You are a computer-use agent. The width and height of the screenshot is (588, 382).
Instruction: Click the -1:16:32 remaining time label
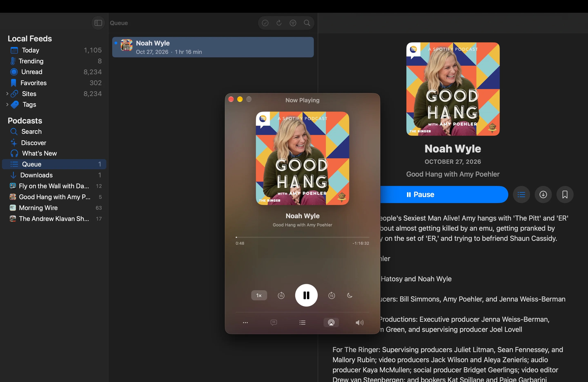tap(361, 243)
